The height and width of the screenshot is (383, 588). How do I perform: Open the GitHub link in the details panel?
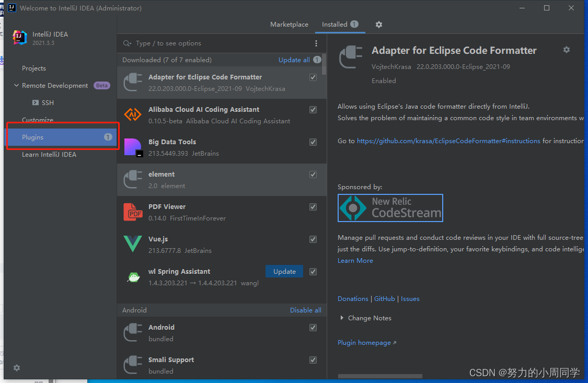point(384,299)
